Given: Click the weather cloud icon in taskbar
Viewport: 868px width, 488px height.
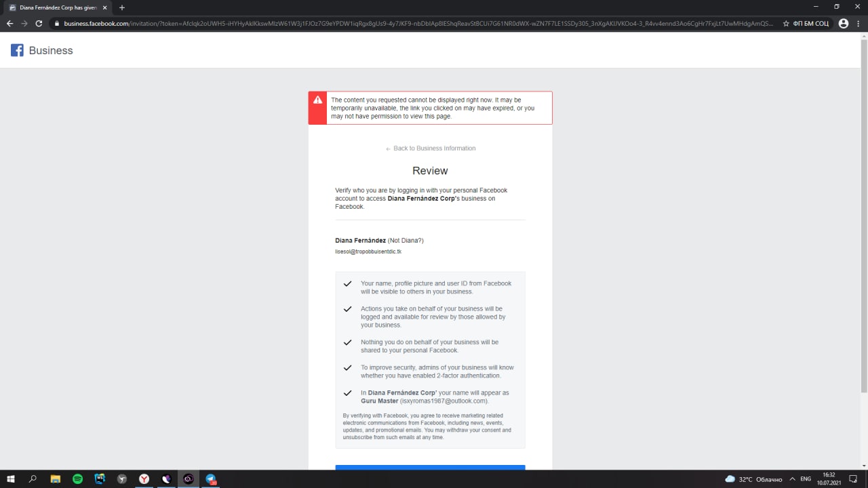Looking at the screenshot, I should [x=730, y=479].
